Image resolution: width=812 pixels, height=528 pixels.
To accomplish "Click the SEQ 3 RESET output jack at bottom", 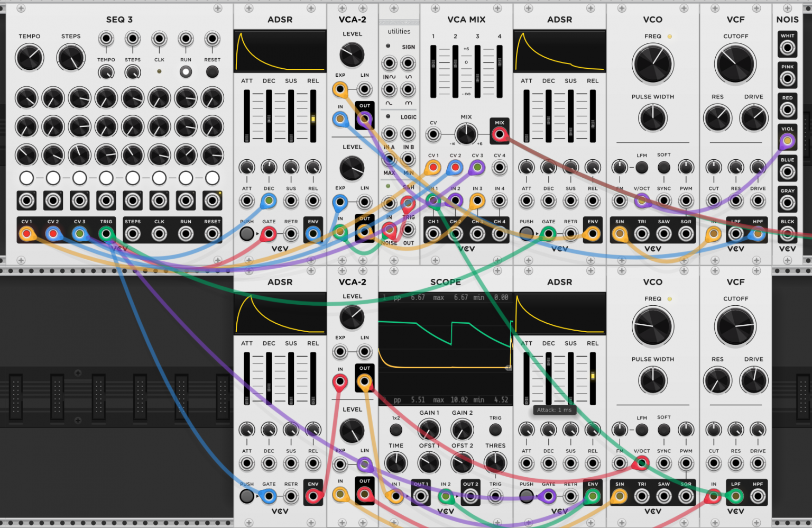I will coord(212,233).
